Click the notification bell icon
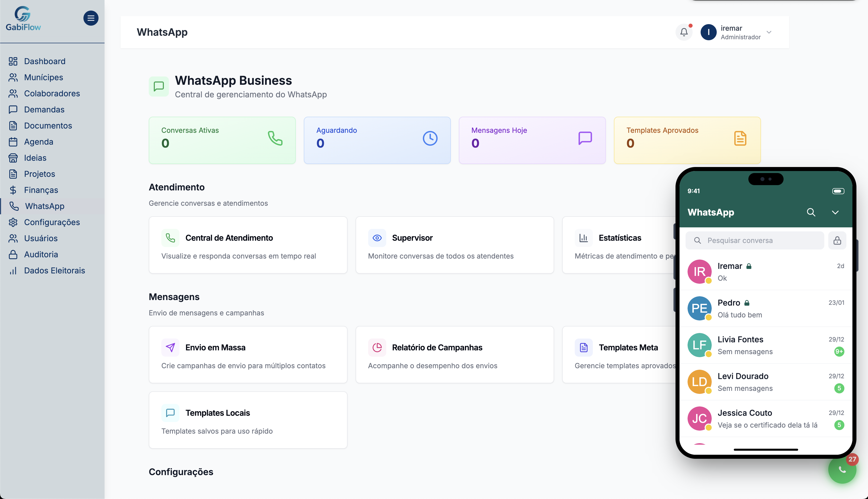Image resolution: width=868 pixels, height=499 pixels. coord(684,32)
